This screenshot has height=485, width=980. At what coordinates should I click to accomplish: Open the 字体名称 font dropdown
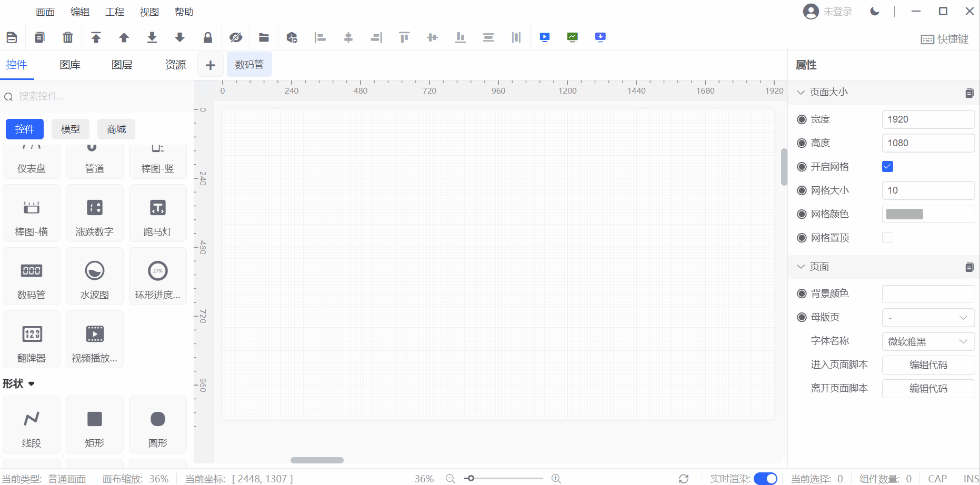coord(928,341)
